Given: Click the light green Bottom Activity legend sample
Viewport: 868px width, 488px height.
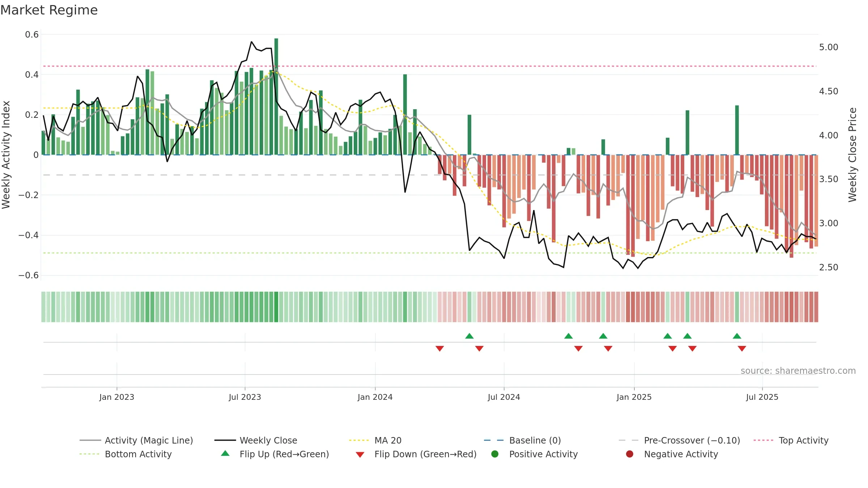Looking at the screenshot, I should (90, 454).
